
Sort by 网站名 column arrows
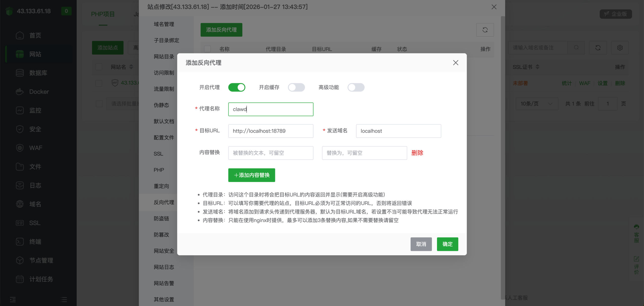coord(131,67)
